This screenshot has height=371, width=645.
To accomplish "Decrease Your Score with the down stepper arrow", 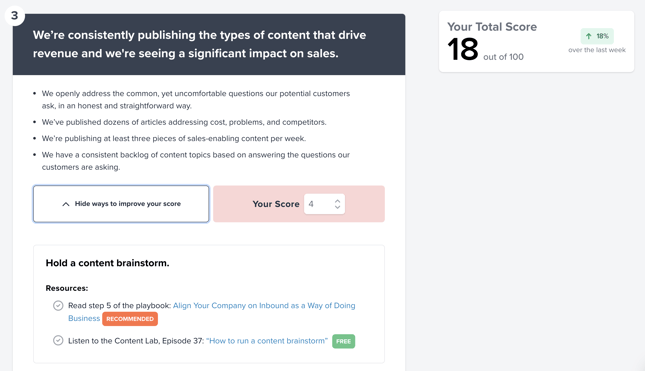I will [x=337, y=207].
